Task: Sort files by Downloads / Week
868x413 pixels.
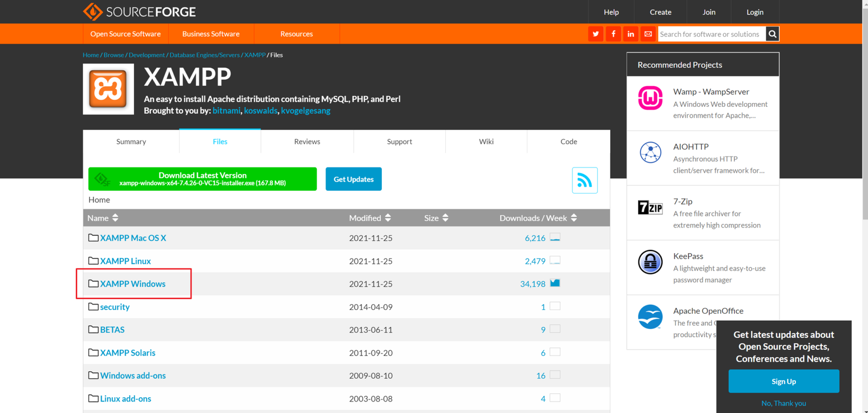Action: [538, 218]
